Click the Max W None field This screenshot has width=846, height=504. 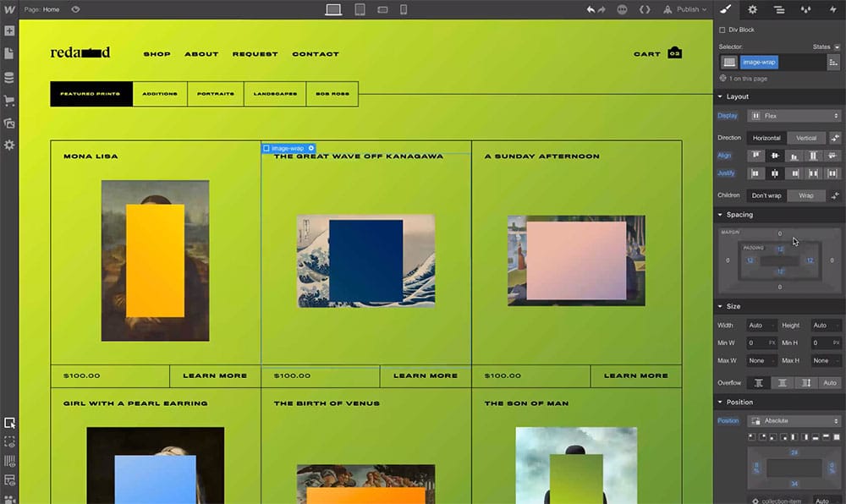tap(761, 360)
